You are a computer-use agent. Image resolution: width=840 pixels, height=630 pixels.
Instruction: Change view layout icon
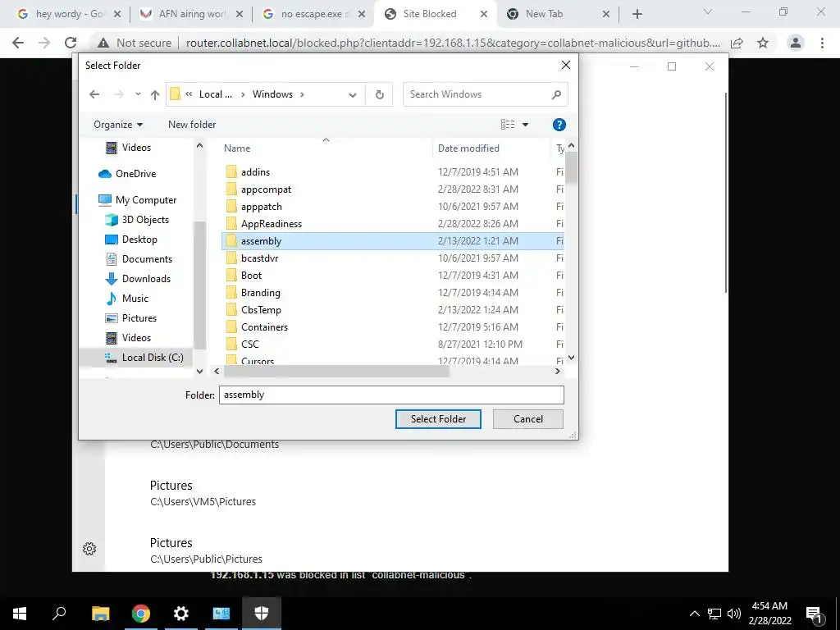click(x=507, y=125)
